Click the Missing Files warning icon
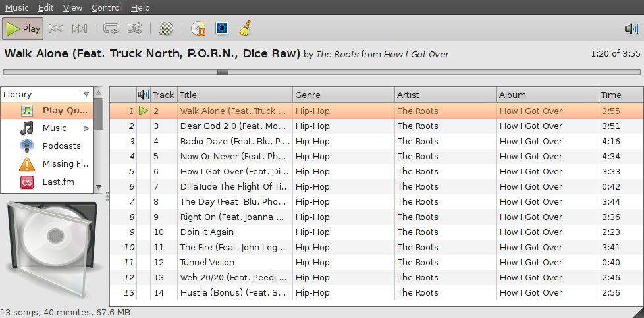 [x=27, y=164]
